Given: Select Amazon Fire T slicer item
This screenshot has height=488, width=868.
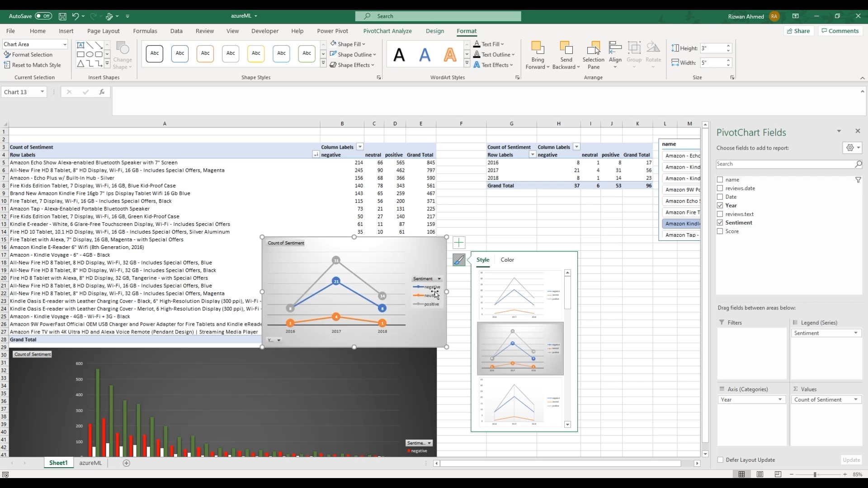Looking at the screenshot, I should 681,212.
